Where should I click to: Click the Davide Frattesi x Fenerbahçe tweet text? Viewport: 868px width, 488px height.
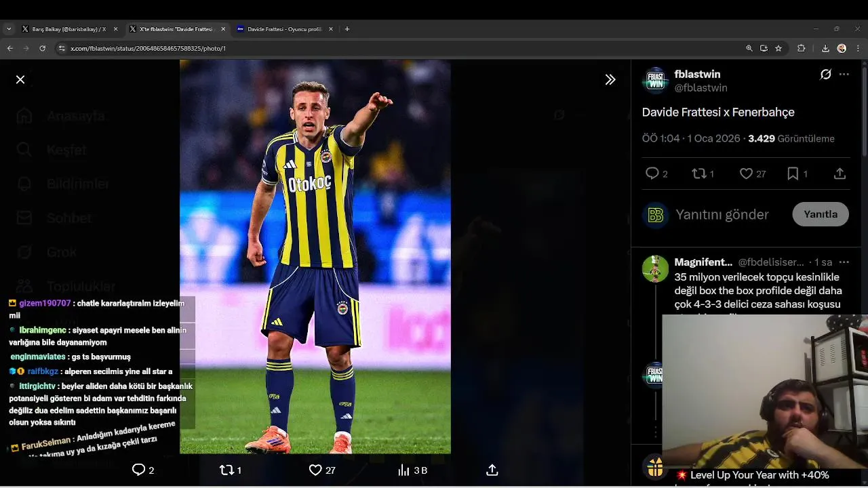click(x=718, y=112)
